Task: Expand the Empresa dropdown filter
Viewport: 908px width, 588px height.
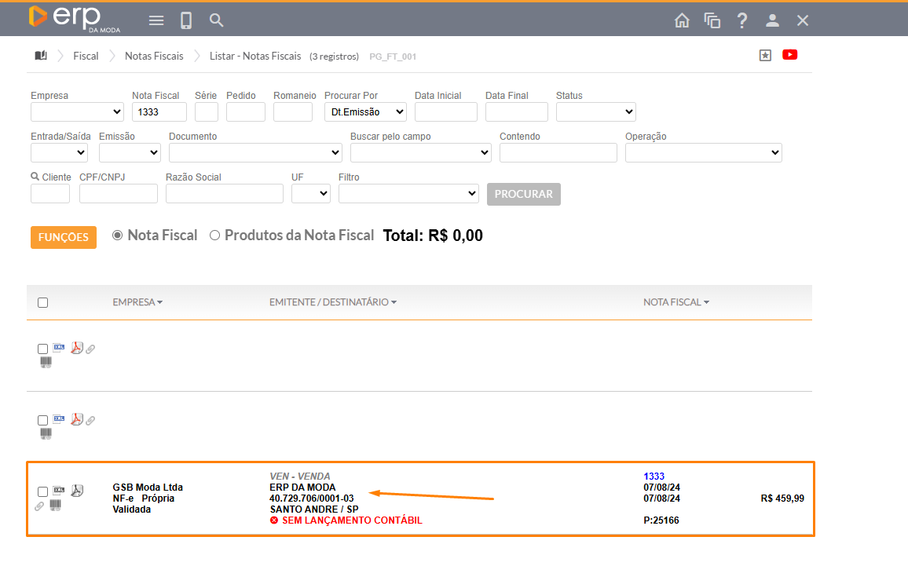Action: tap(77, 112)
